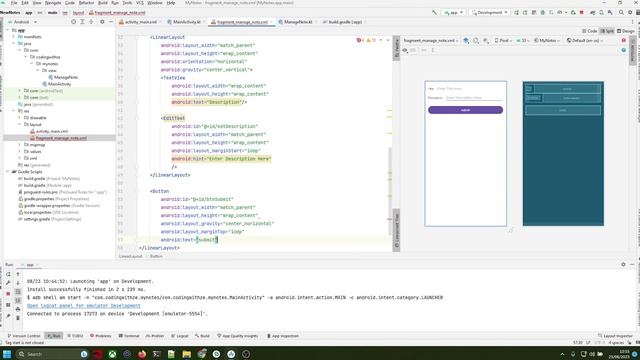The image size is (640, 360).
Task: Toggle soft-wrap icon in Run panel
Action: coord(18,292)
